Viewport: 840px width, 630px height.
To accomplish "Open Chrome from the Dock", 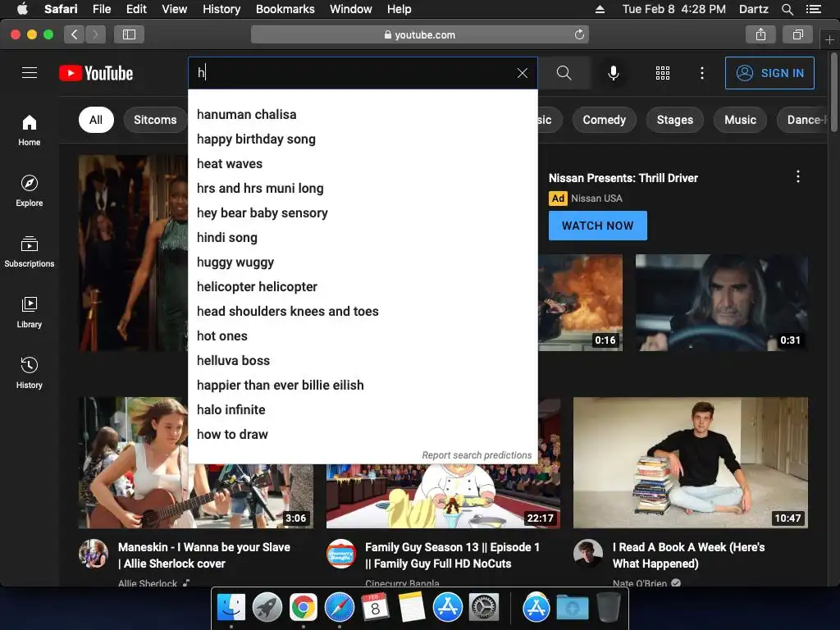I will pyautogui.click(x=304, y=608).
